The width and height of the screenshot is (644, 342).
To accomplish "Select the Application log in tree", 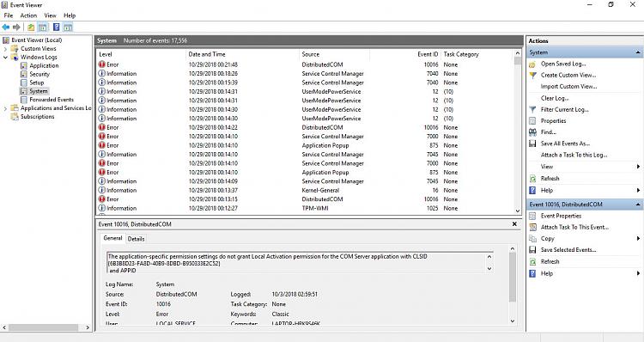I will 44,66.
